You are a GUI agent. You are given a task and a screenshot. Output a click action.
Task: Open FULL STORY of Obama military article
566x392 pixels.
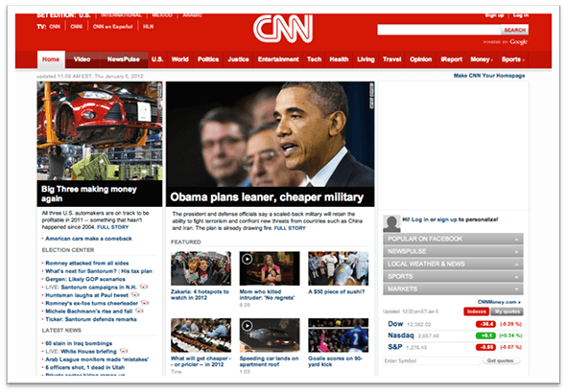point(290,228)
